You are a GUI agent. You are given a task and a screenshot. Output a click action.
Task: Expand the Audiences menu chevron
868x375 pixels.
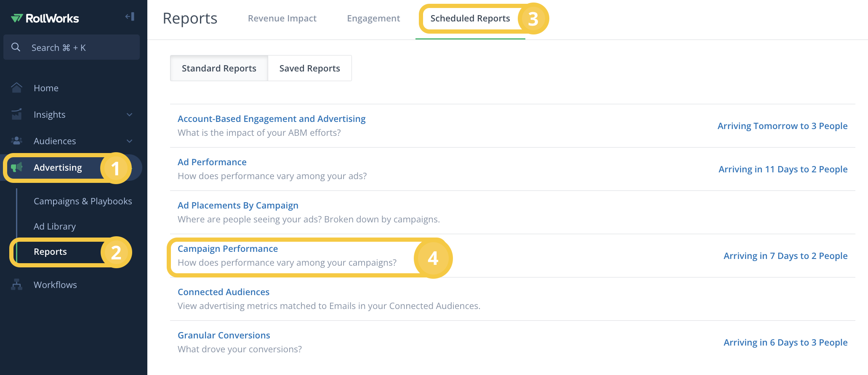130,141
